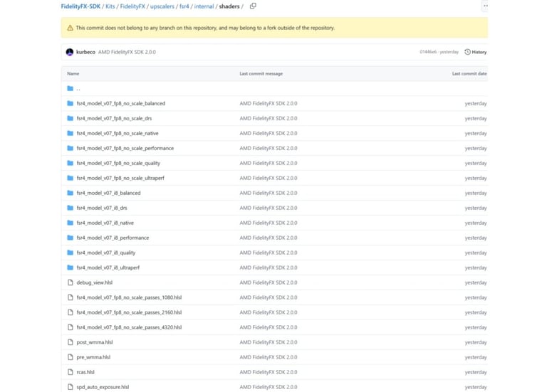Click file icon for post_wmma.hlsl
The image size is (547, 392).
click(x=70, y=342)
